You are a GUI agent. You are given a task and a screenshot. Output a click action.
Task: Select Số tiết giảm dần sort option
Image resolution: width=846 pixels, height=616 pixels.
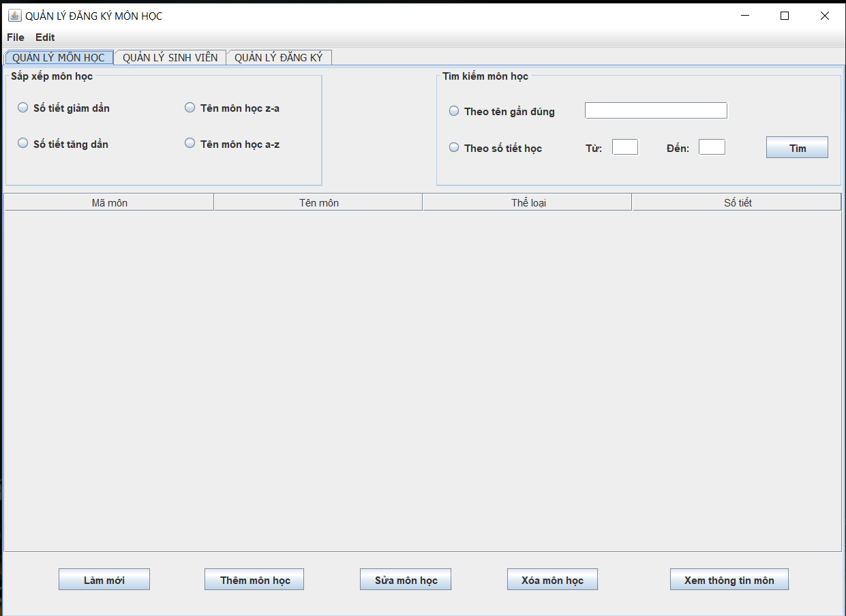[x=63, y=108]
